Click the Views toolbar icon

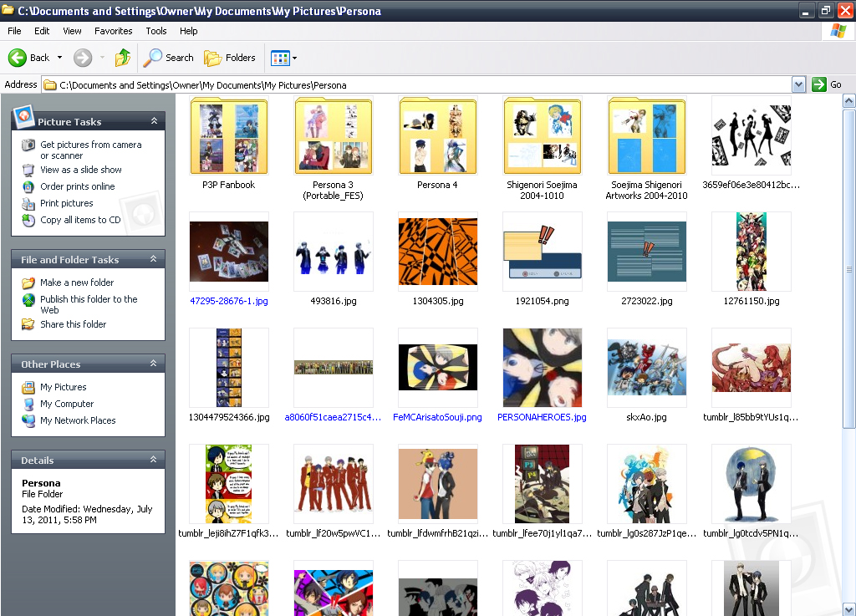[280, 58]
